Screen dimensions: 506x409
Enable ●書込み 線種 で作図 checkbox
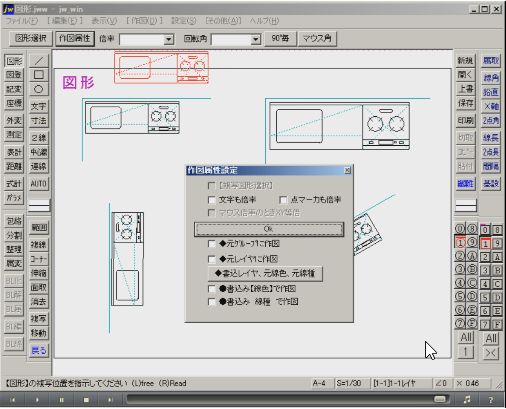click(x=211, y=302)
